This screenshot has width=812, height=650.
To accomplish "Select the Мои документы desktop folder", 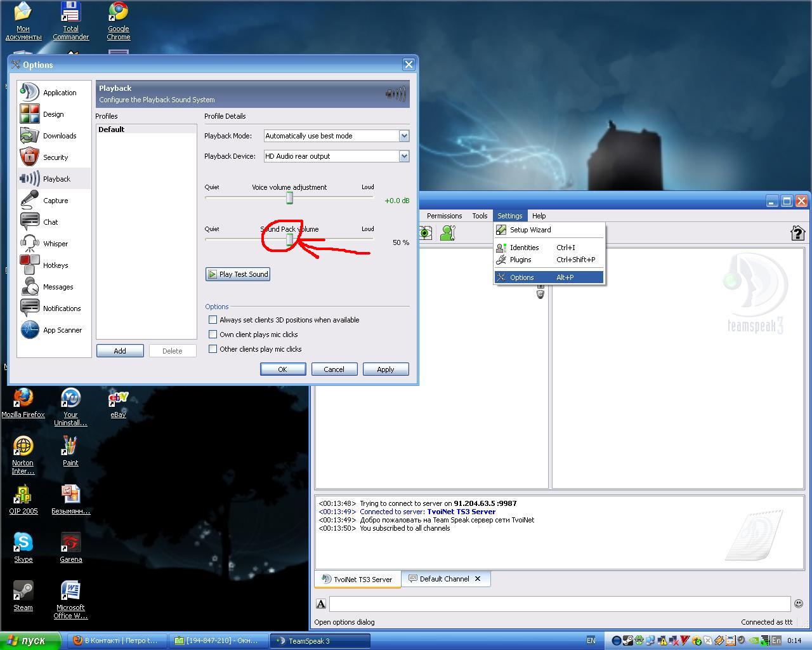I will click(23, 21).
